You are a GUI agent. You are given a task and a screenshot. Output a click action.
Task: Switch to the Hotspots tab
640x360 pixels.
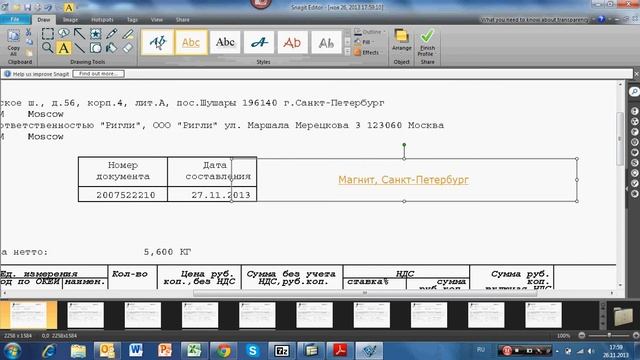click(102, 20)
